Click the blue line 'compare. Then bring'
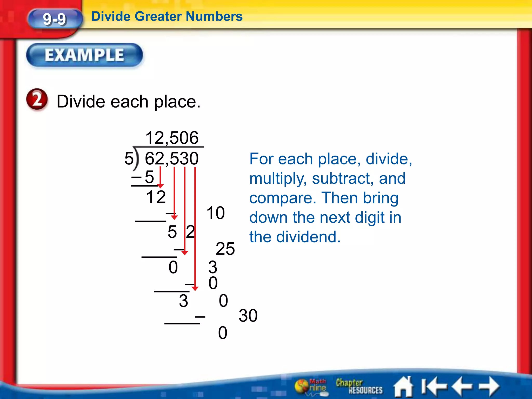This screenshot has width=532, height=399. coord(324,198)
